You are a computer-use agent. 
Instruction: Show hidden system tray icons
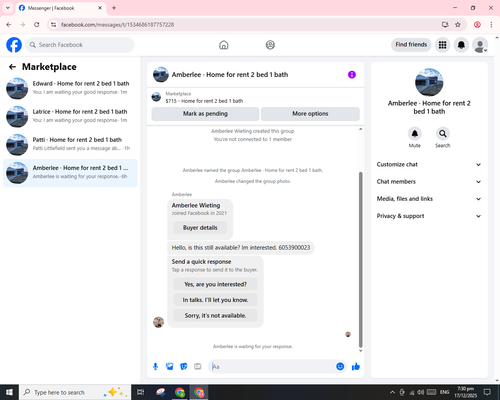pos(392,392)
